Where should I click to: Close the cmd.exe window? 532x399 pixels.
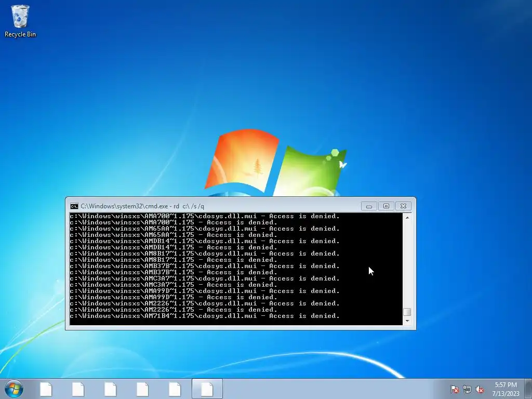pyautogui.click(x=403, y=206)
